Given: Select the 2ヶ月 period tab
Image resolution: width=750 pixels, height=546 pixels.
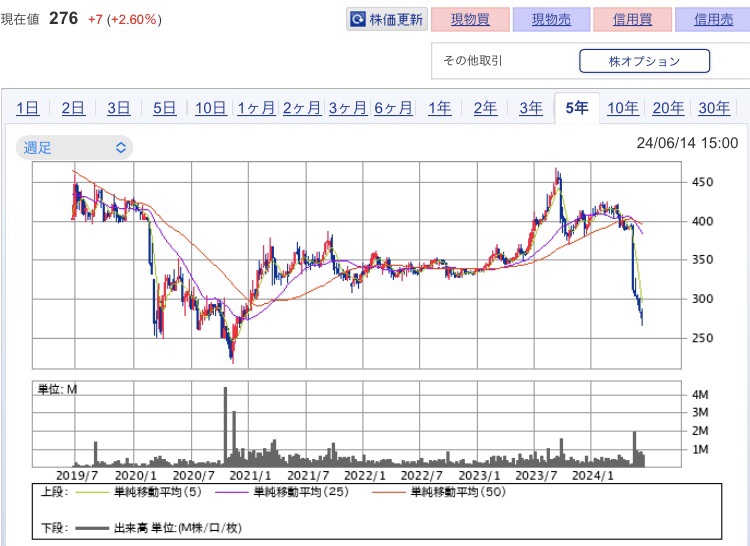Looking at the screenshot, I should pyautogui.click(x=302, y=108).
